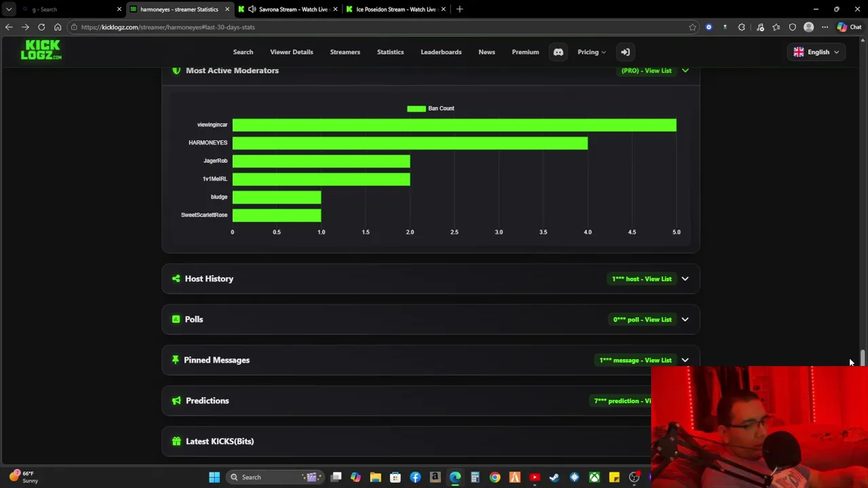Open the Discord icon in the navbar
The image size is (868, 488).
558,52
